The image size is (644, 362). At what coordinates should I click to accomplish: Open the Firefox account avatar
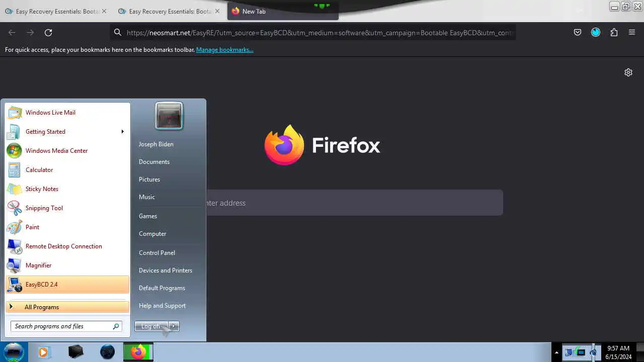click(596, 33)
